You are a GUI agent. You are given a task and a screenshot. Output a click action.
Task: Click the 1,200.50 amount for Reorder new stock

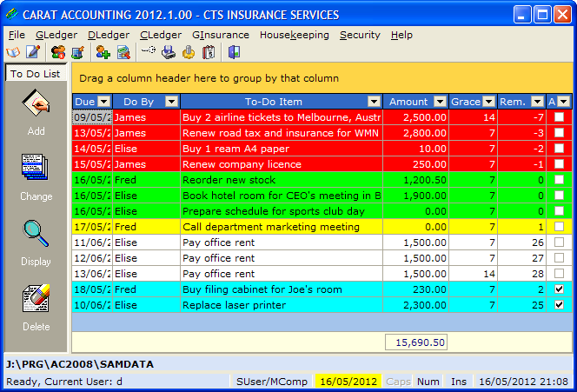(425, 180)
